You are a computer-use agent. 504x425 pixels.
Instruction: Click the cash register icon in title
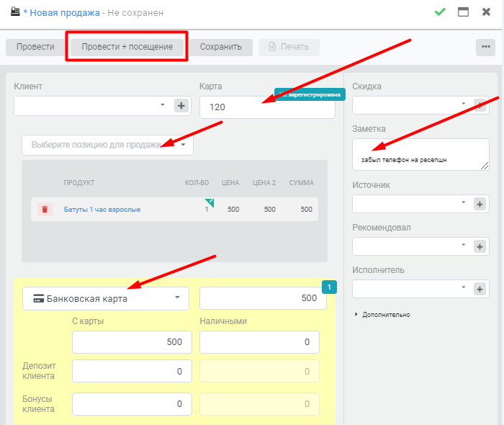[15, 12]
